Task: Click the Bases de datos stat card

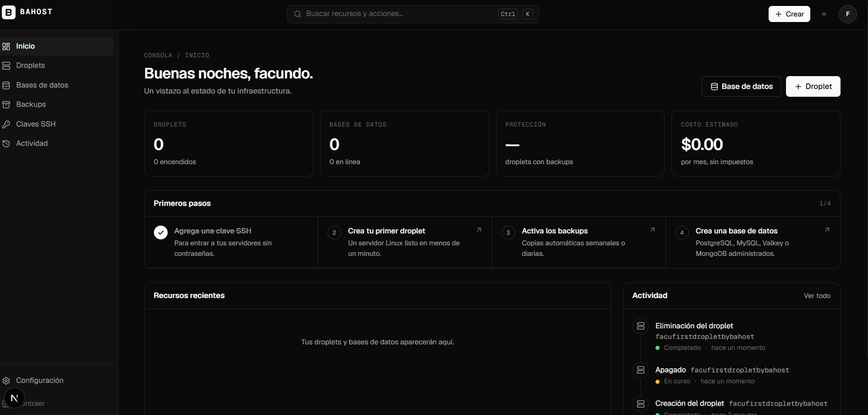Action: [404, 144]
